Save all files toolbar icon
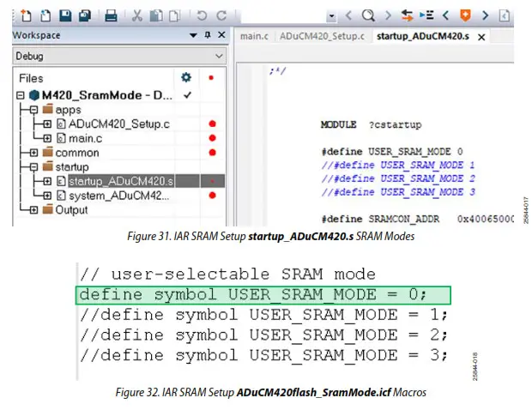This screenshot has height=410, width=532. coord(85,15)
